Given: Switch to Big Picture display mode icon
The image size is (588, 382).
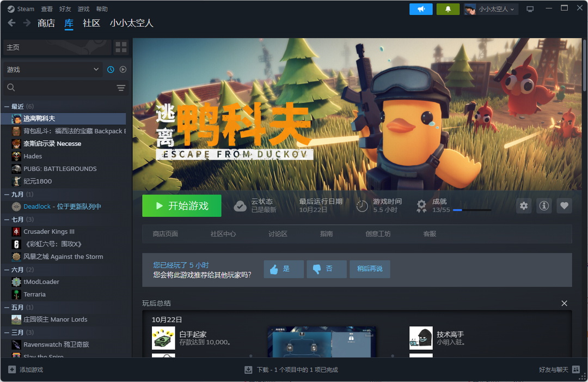Looking at the screenshot, I should click(x=530, y=9).
